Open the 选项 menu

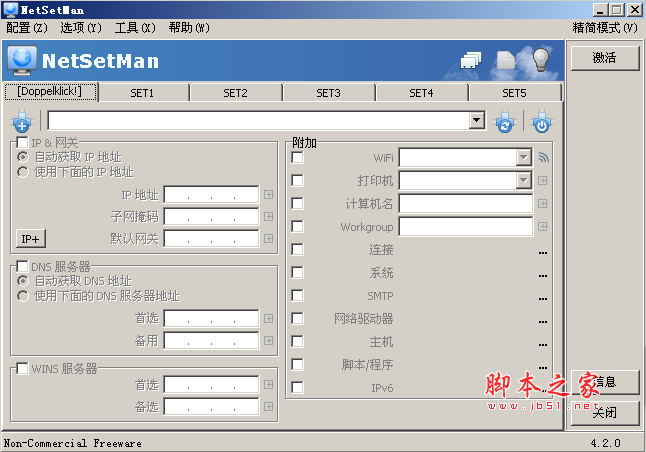[81, 28]
